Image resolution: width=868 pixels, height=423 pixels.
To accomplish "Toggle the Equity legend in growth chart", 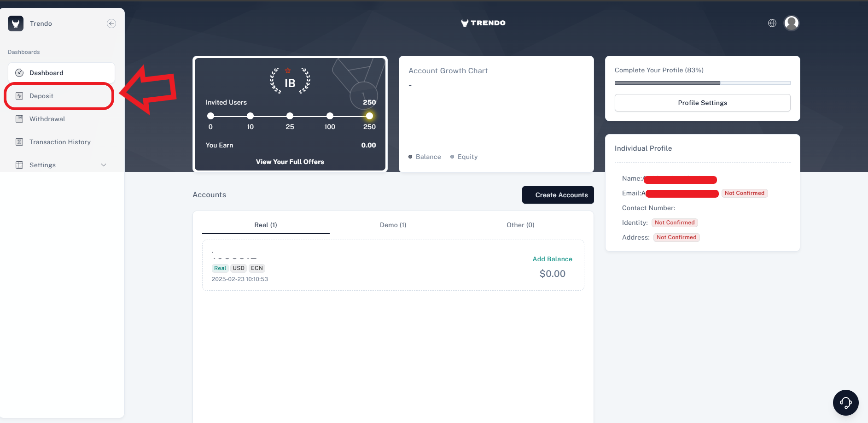I will pos(464,157).
